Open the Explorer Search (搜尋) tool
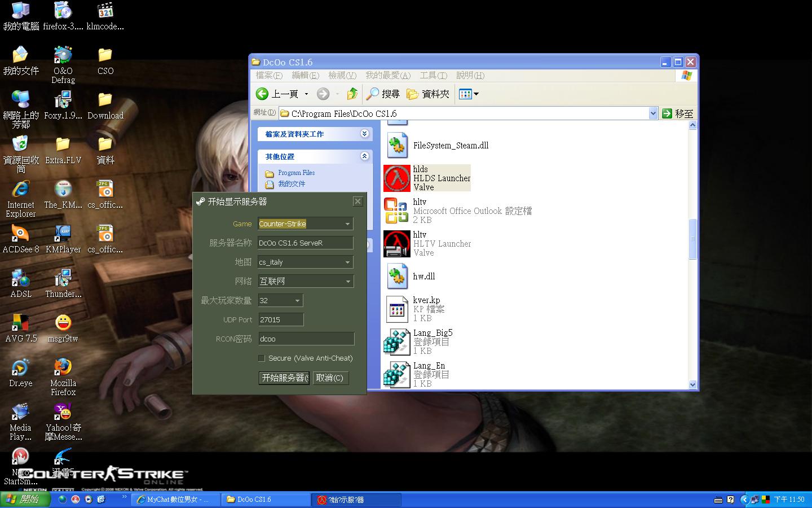 click(x=383, y=94)
